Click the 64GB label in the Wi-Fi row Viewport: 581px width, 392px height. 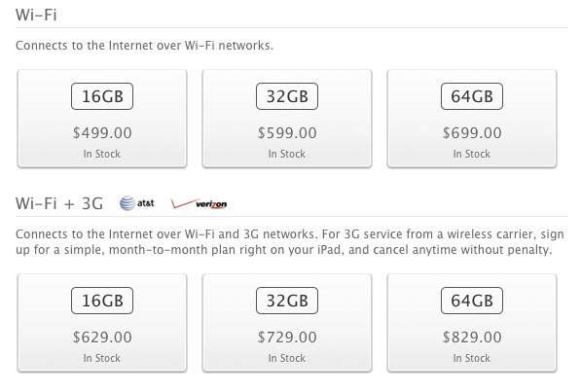[x=472, y=96]
